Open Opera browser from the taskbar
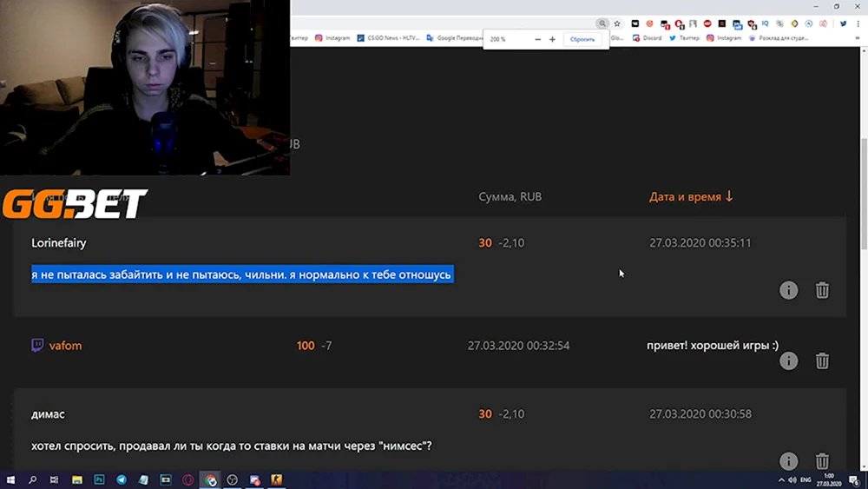Viewport: 868px width, 489px height. click(188, 480)
